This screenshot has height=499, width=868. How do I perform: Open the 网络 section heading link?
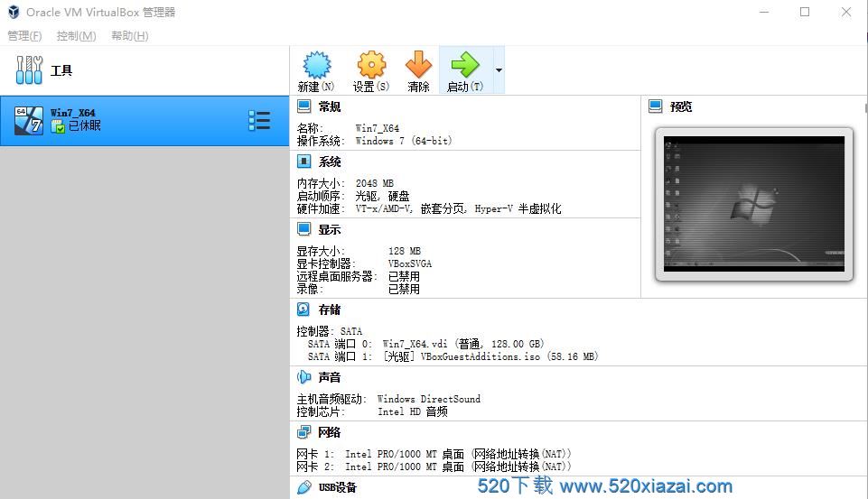coord(330,432)
